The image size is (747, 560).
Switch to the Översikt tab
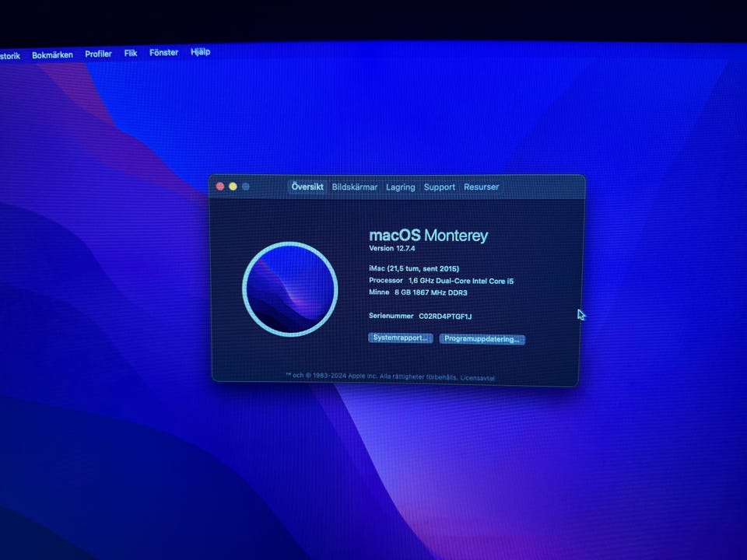coord(307,187)
